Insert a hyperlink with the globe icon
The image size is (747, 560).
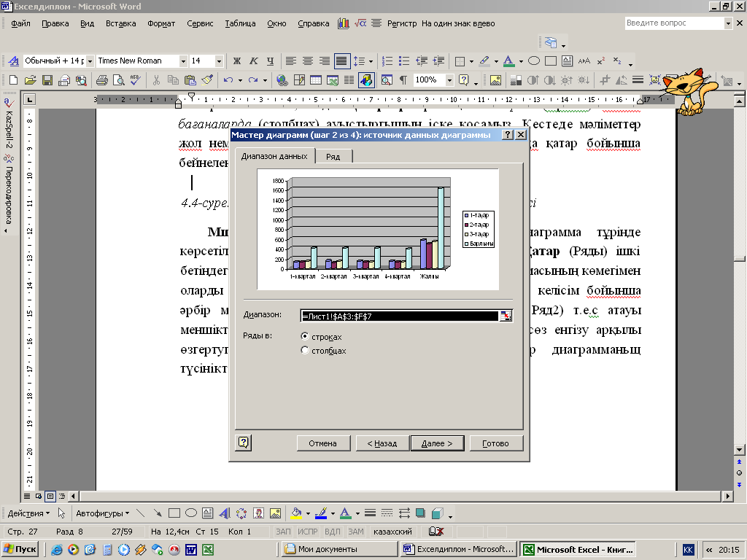tap(282, 80)
